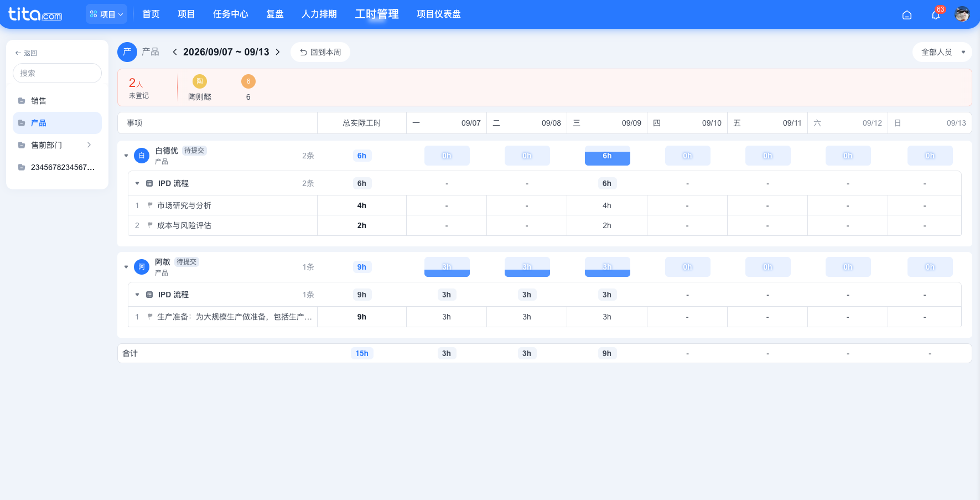Collapse IPD 流程 under 白德优
This screenshot has height=500, width=980.
[x=137, y=183]
